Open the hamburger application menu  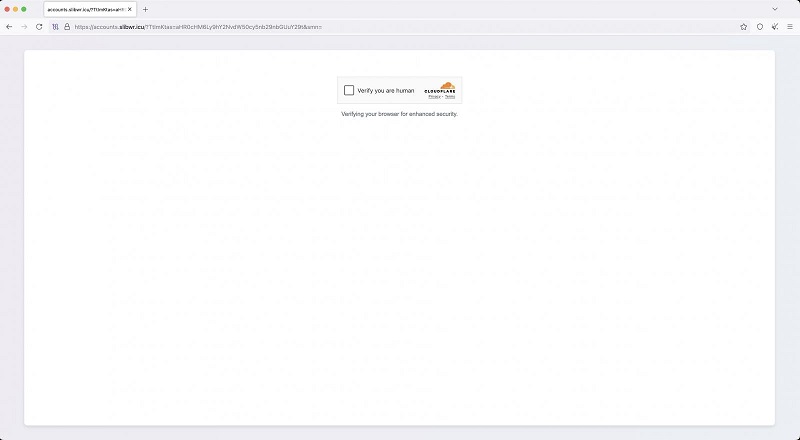789,27
